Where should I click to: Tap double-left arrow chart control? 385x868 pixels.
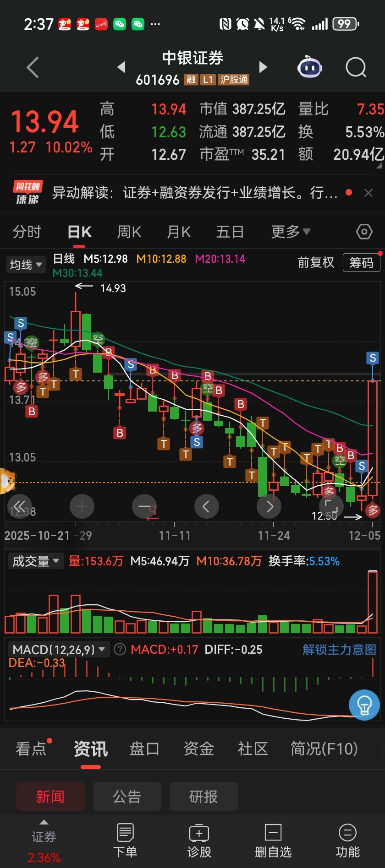(20, 506)
